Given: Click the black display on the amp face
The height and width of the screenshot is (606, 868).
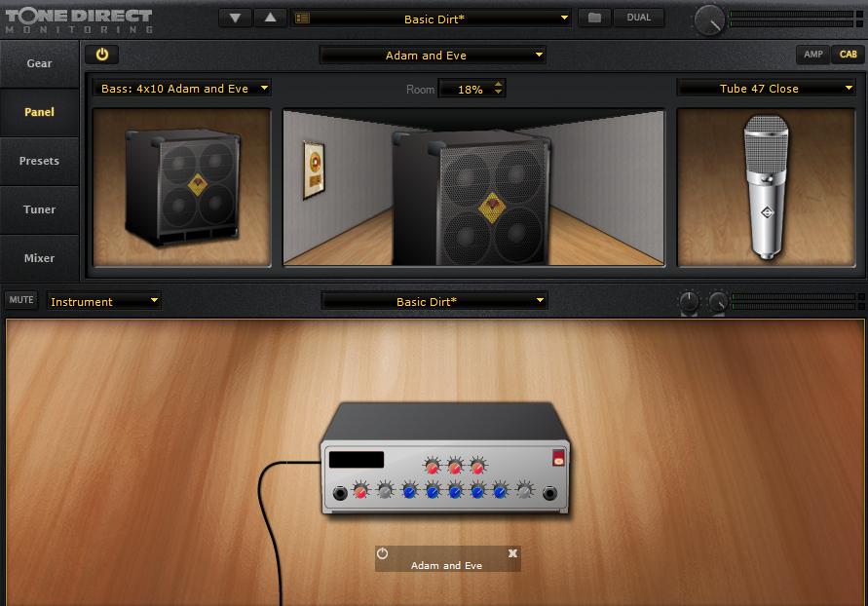Looking at the screenshot, I should 356,459.
